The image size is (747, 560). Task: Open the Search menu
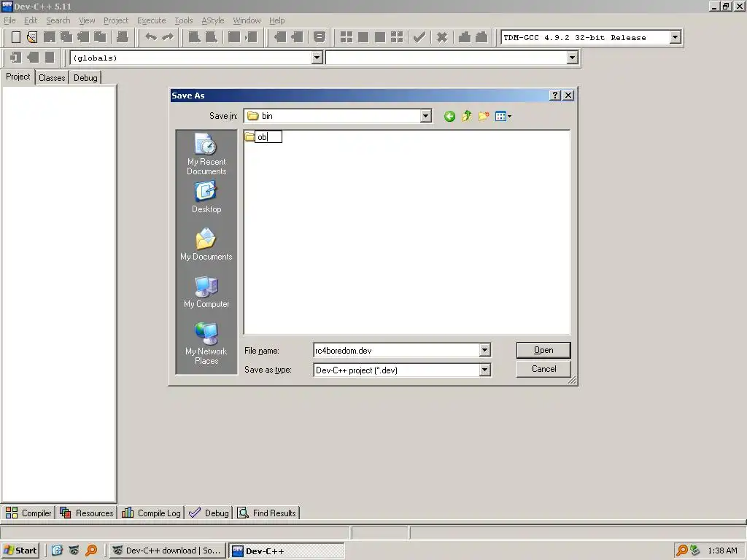click(x=58, y=20)
